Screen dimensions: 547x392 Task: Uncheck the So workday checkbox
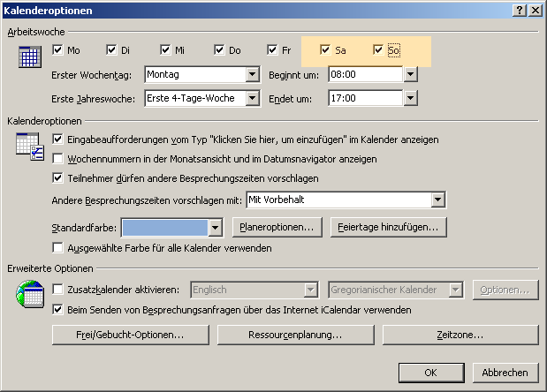[x=378, y=49]
